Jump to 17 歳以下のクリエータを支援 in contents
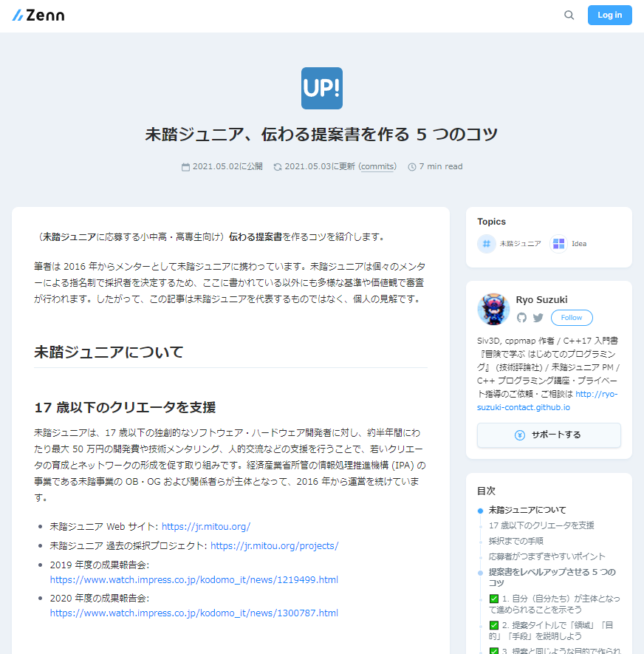Viewport: 644px width, 654px height. coord(541,525)
